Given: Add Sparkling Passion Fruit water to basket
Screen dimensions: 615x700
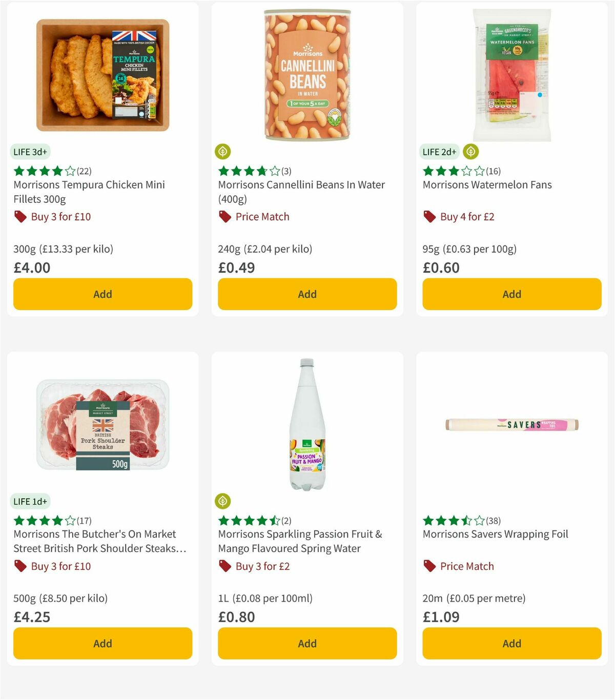Looking at the screenshot, I should (x=307, y=643).
